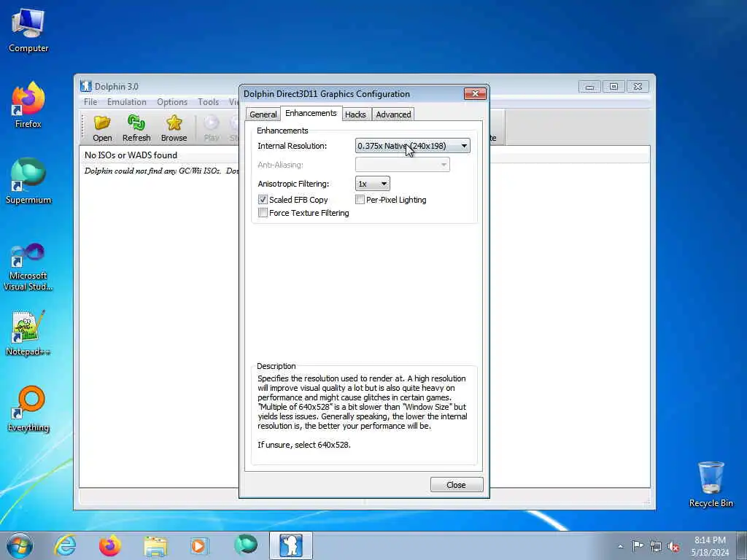Screen dimensions: 747x560
Task: Open the Internal Resolution dropdown
Action: point(413,146)
